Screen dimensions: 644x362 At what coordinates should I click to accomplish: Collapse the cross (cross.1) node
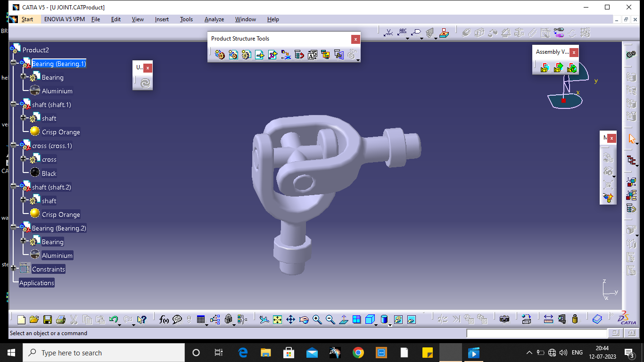click(13, 144)
